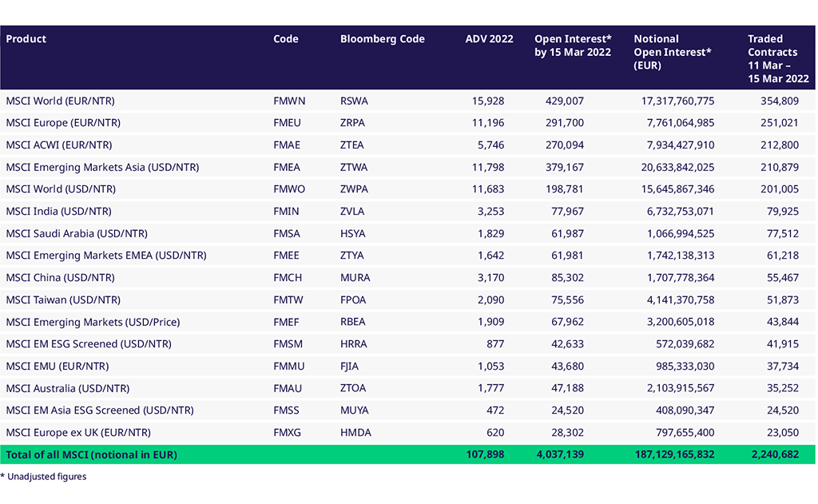Click the Product column header

click(x=26, y=39)
